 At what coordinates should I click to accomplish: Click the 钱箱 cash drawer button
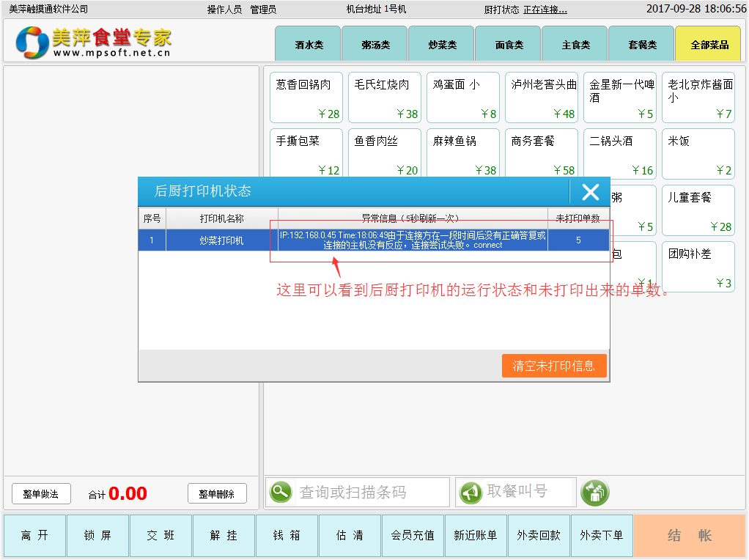pyautogui.click(x=287, y=535)
